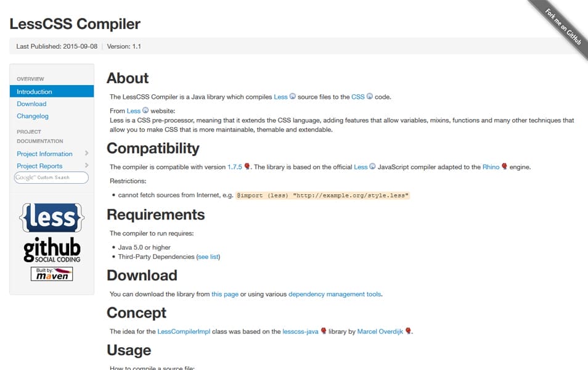Click the 'Java 5.0 or higher' bullet
Viewport: 588px width, 370px height.
pyautogui.click(x=144, y=247)
